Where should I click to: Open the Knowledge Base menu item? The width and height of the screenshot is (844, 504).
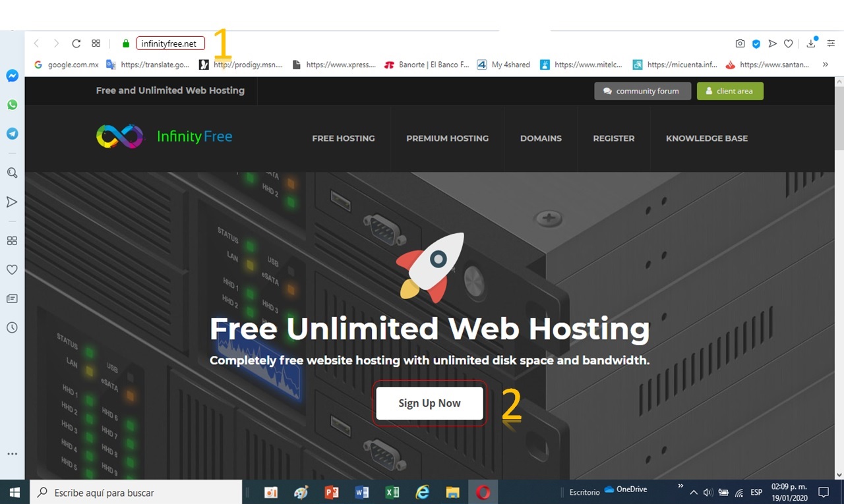coord(706,138)
